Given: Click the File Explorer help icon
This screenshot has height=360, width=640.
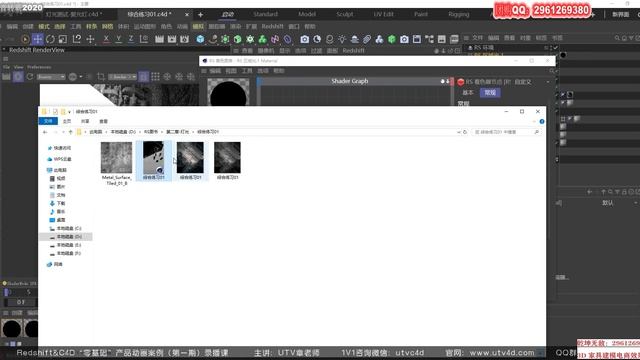Looking at the screenshot, I should click(542, 122).
